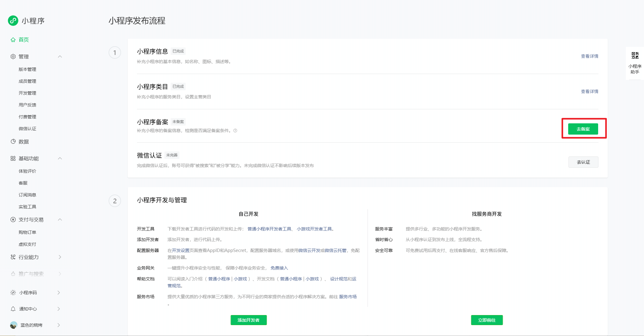The width and height of the screenshot is (644, 336).
Task: View details for 小程序类目
Action: pyautogui.click(x=589, y=91)
